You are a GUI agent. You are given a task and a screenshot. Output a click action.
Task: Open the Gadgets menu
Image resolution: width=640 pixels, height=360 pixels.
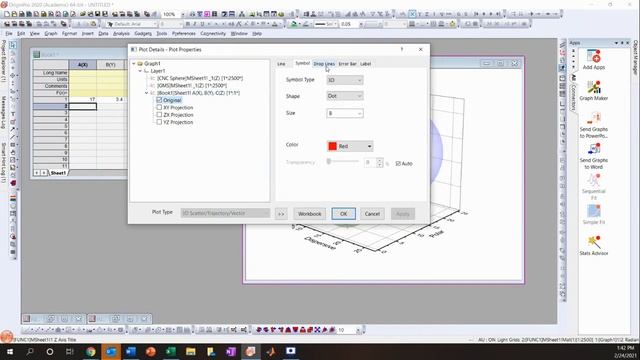(143, 33)
